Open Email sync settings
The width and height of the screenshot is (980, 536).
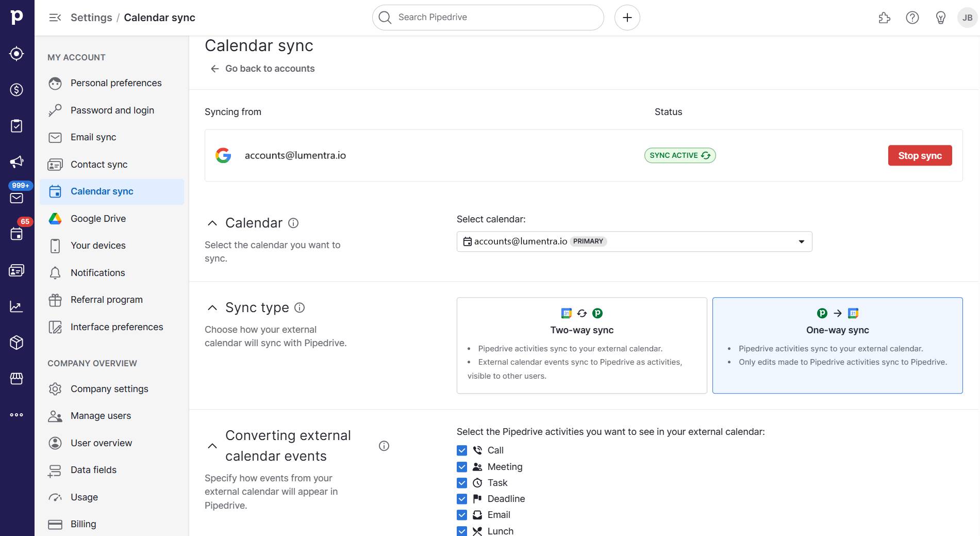(x=94, y=137)
